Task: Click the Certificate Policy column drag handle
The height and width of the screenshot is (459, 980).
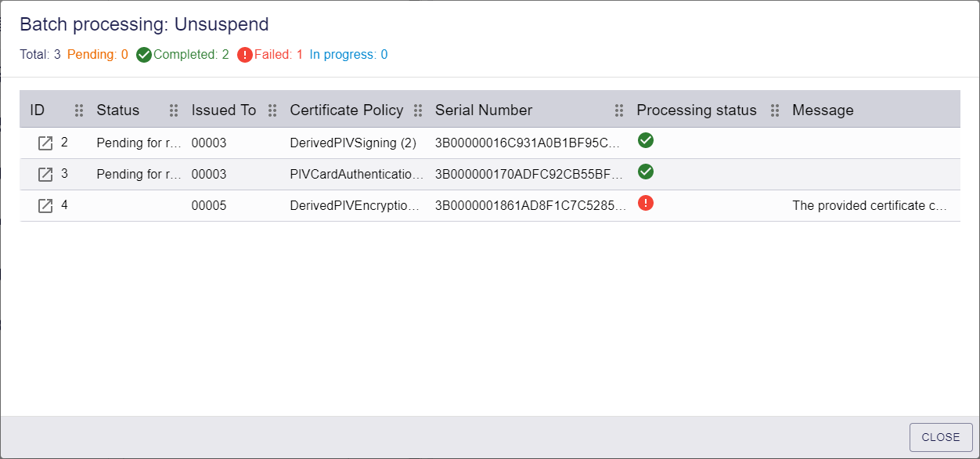Action: click(418, 110)
